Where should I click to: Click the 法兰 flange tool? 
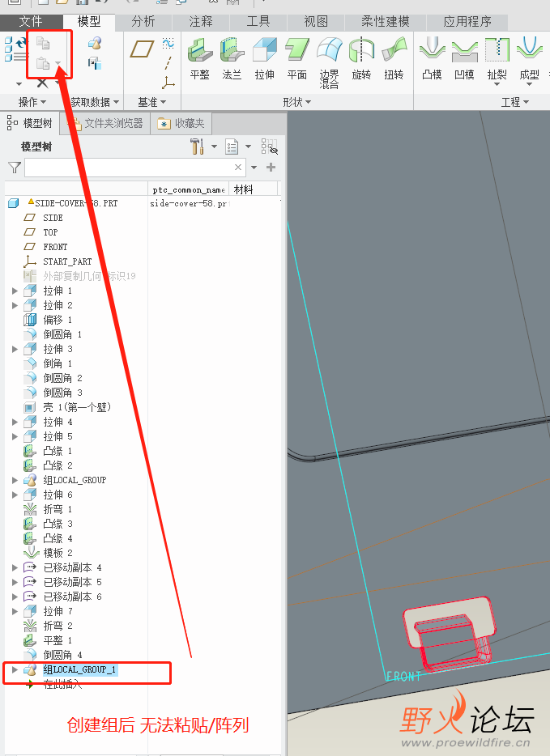pos(232,57)
